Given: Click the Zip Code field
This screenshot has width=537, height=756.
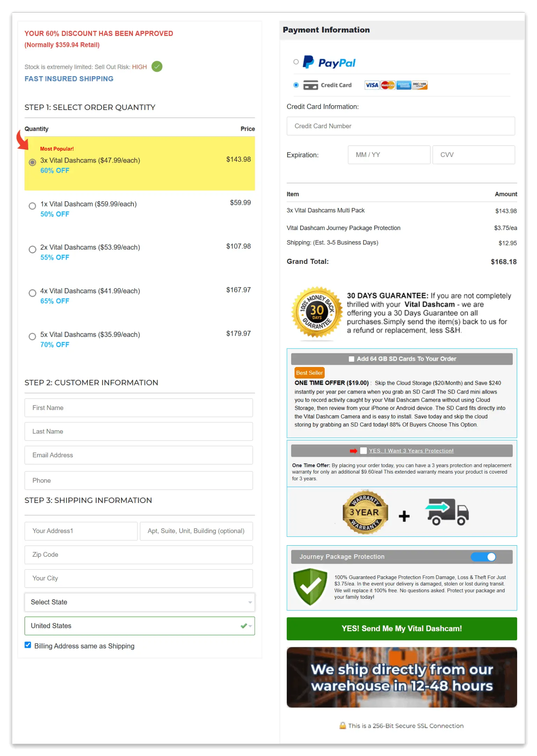Looking at the screenshot, I should (x=138, y=555).
